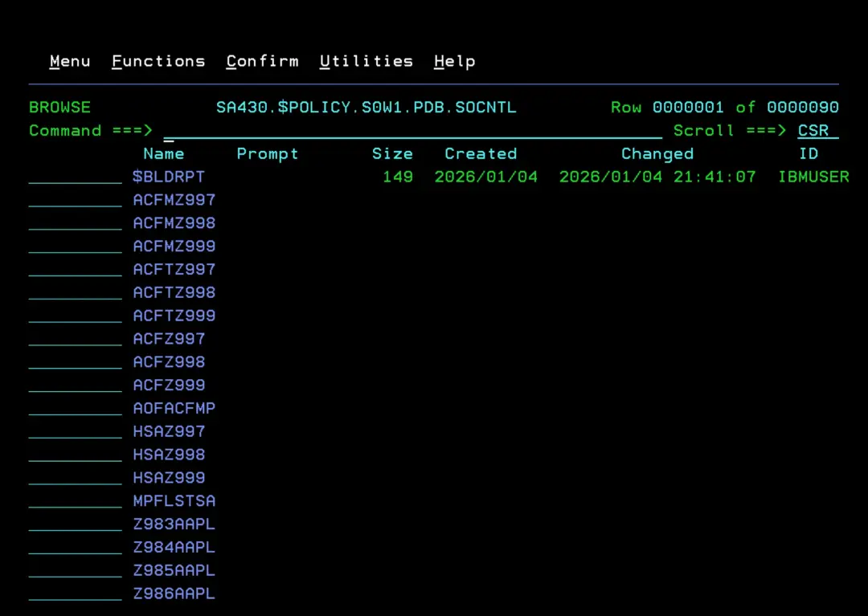This screenshot has height=616, width=868.
Task: Click the IBMUSER ID value
Action: (813, 177)
